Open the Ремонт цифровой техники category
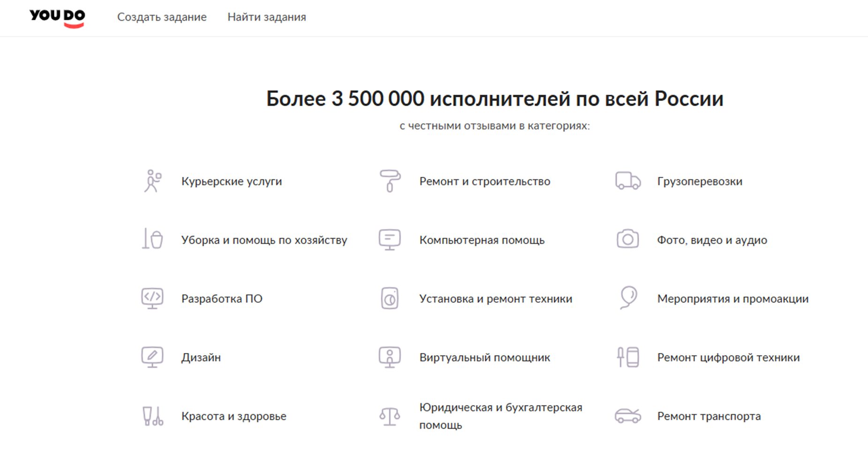This screenshot has width=868, height=460. [x=729, y=357]
